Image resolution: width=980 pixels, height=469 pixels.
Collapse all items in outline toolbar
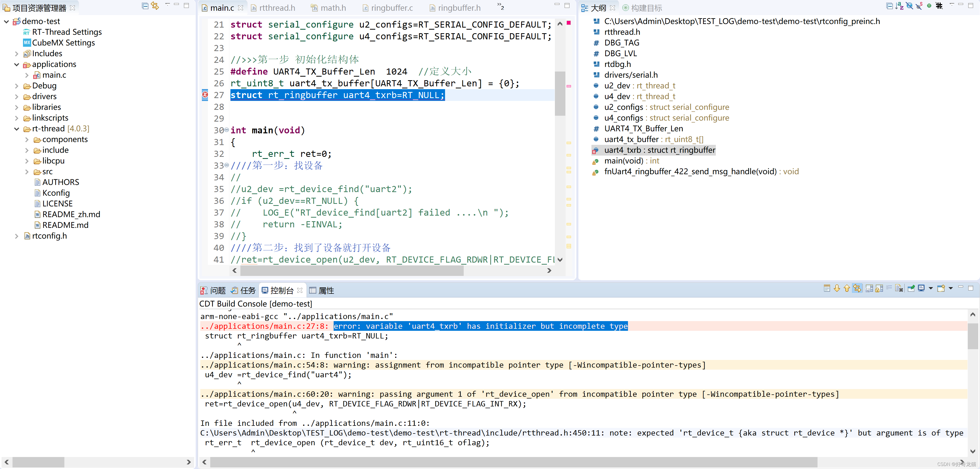(889, 6)
